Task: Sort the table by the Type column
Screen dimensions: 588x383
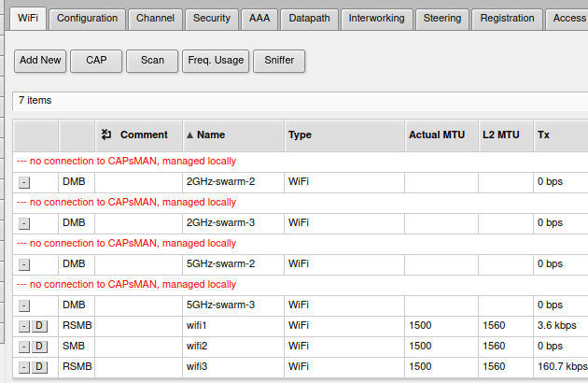Action: [x=300, y=135]
